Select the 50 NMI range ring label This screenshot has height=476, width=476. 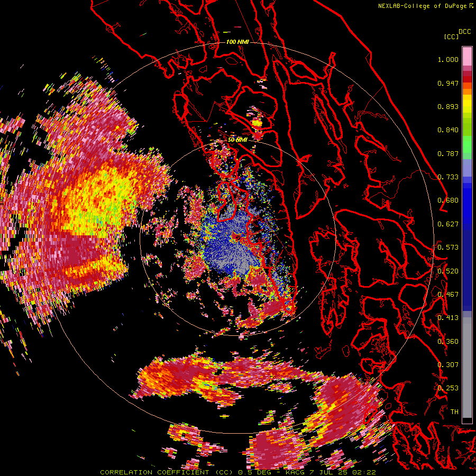coord(237,140)
